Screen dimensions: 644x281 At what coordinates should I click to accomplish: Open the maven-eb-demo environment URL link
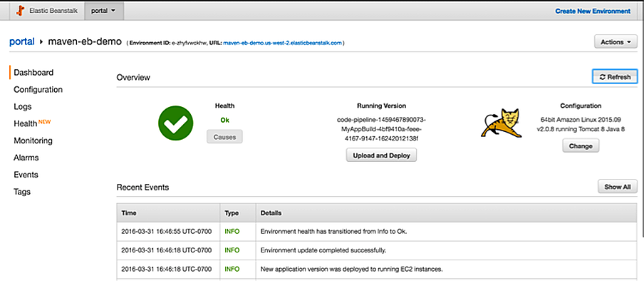tap(282, 43)
